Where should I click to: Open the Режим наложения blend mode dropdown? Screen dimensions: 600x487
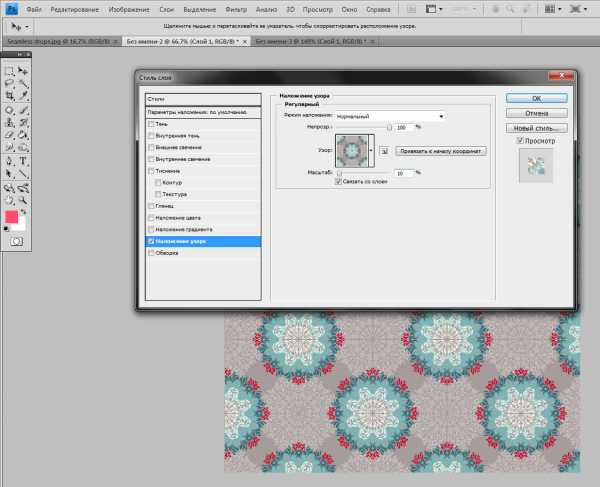pyautogui.click(x=389, y=116)
